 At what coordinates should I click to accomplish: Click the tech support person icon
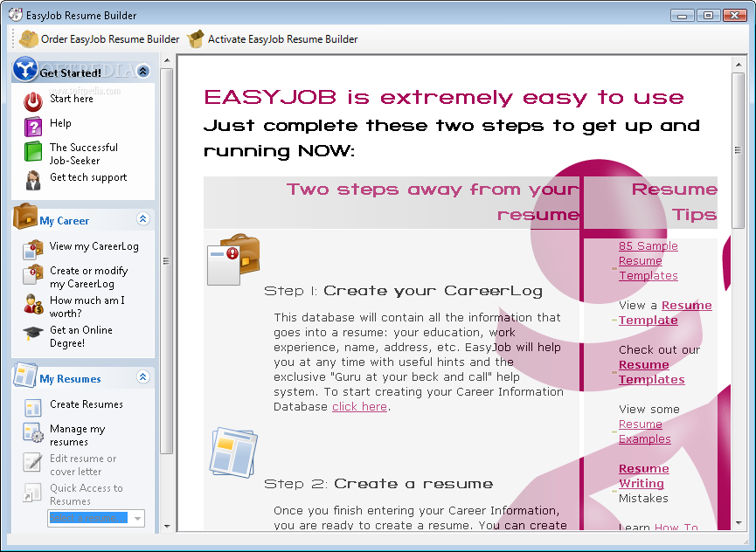pos(33,181)
